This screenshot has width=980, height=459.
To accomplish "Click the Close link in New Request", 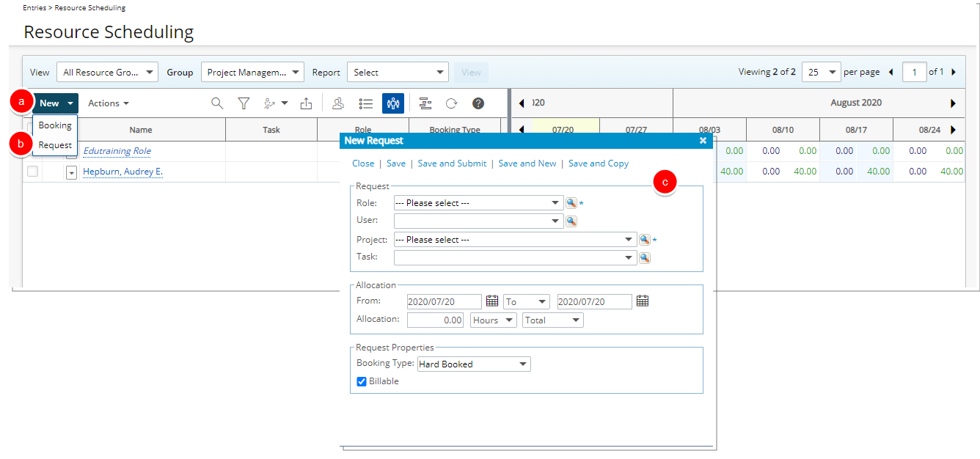I will pyautogui.click(x=363, y=164).
